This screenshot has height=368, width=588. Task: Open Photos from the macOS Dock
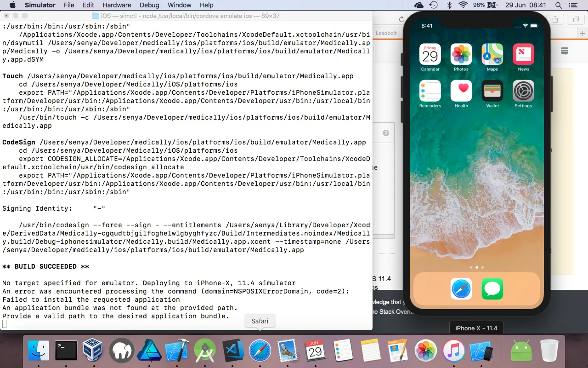426,351
